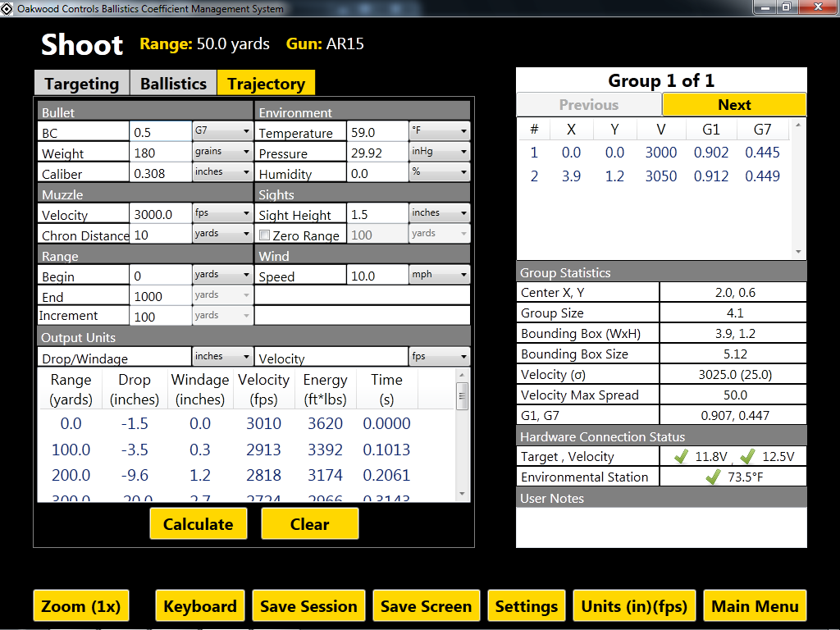
Task: Click the shot list scroll down arrow
Action: 798,252
